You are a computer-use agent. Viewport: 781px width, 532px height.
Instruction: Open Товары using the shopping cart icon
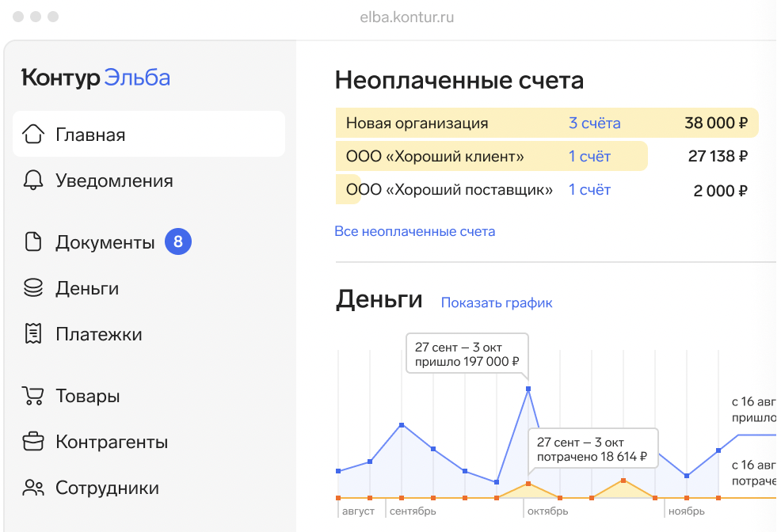[32, 396]
